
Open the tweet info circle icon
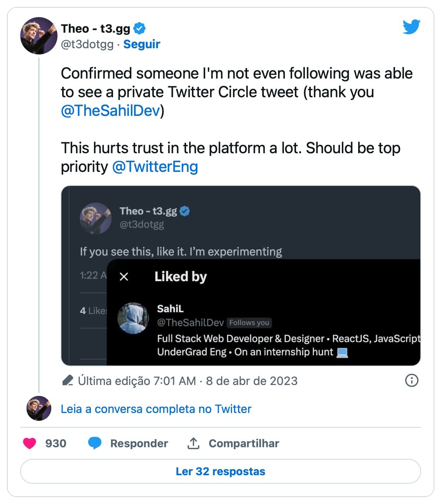tap(411, 380)
